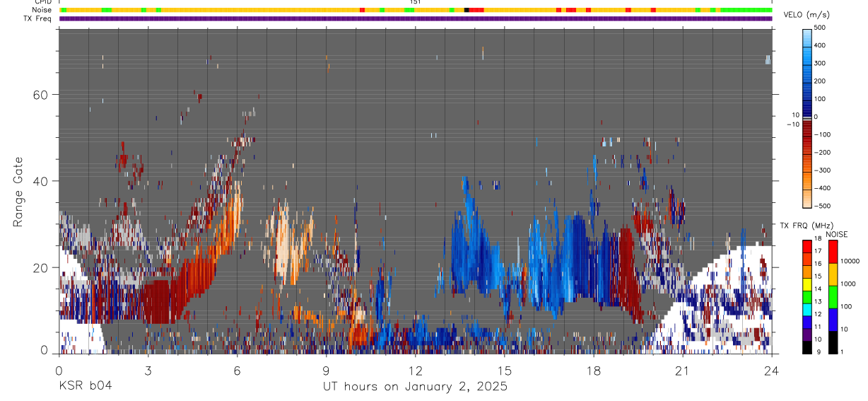This screenshot has width=868, height=401.
Task: Click the 16 MHz tick in TX FRQ legend
Action: point(819,263)
